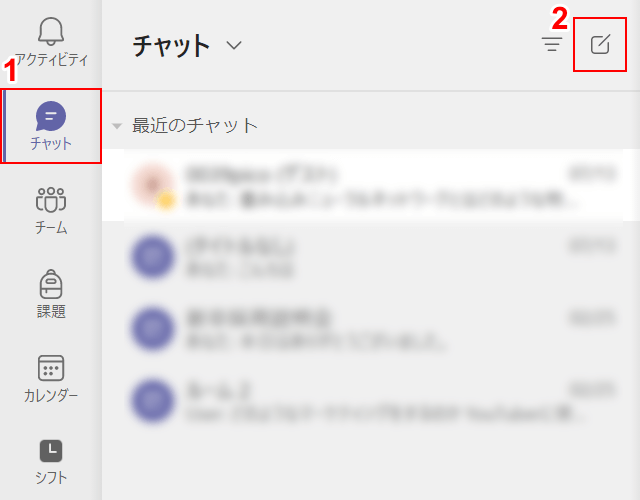The width and height of the screenshot is (640, 500).
Task: Select the チャット label in sidebar
Action: pos(51,144)
